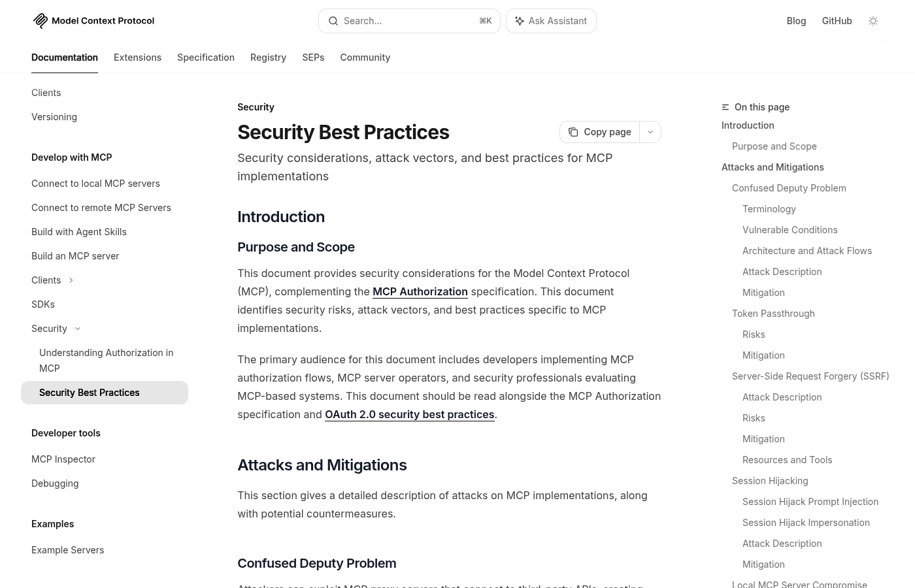Click the Confused Deputy Problem heading

coord(317,563)
